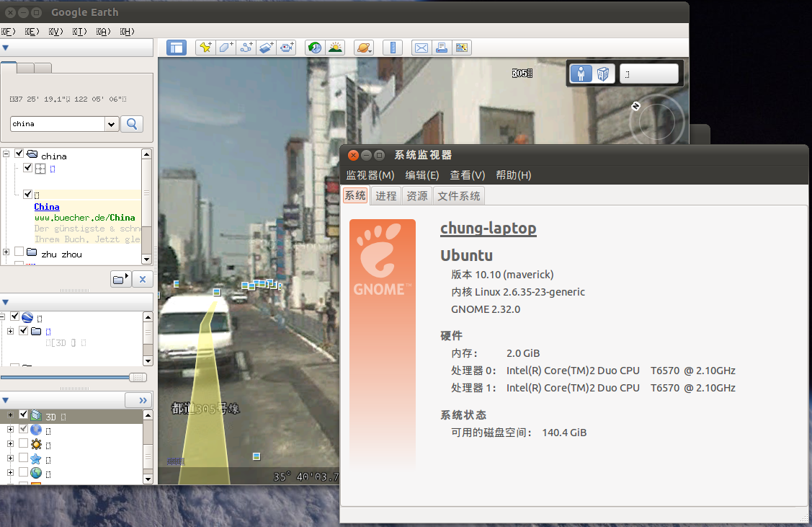Screen dimensions: 812x527
Task: Open the 帮助(H) menu
Action: tap(513, 175)
